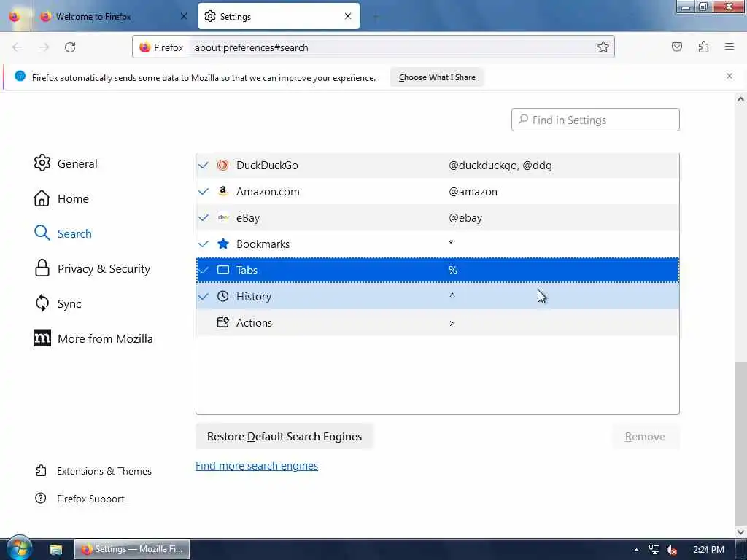Open the Search settings category
This screenshot has height=560, width=747.
click(63, 233)
